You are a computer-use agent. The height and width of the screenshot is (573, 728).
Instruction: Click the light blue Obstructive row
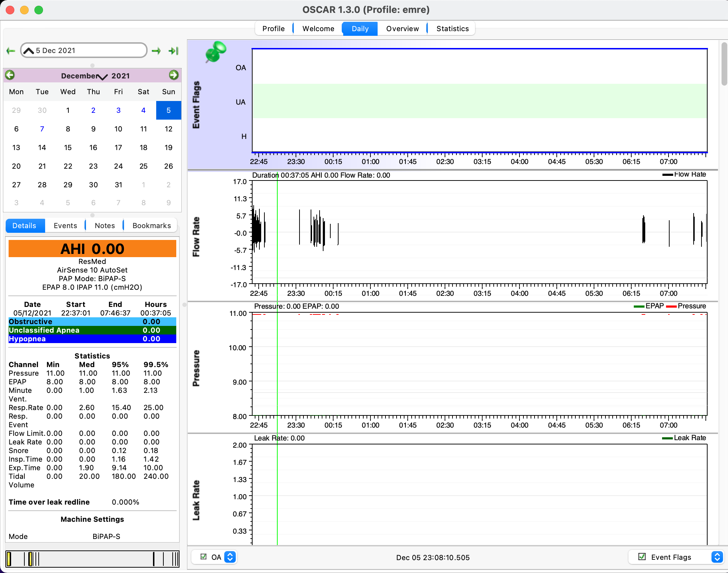coord(92,322)
